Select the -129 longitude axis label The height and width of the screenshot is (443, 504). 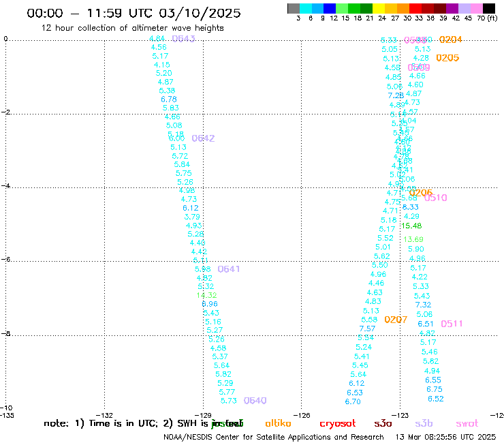[x=203, y=415]
